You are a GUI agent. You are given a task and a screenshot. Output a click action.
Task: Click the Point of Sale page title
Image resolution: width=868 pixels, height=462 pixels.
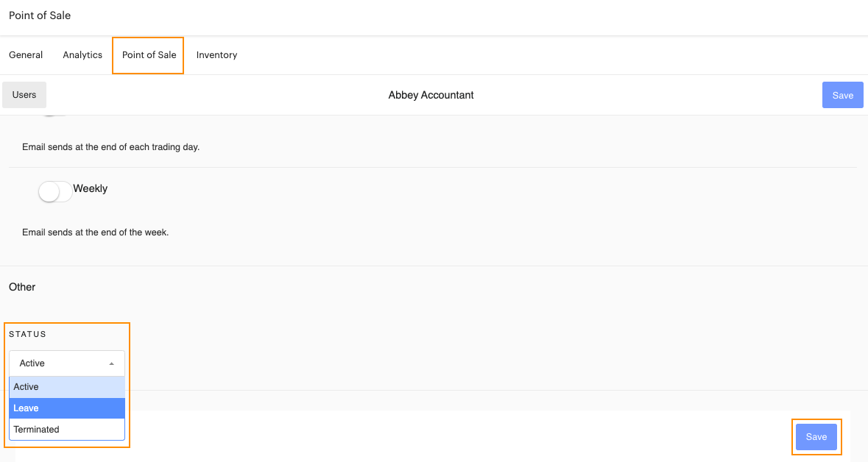click(39, 15)
